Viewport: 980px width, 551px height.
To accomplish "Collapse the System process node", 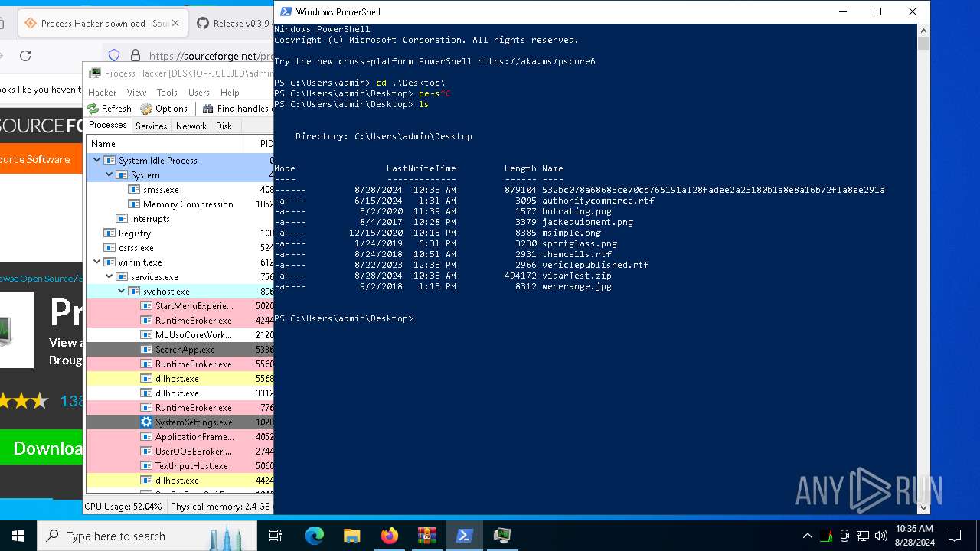I will [x=109, y=174].
